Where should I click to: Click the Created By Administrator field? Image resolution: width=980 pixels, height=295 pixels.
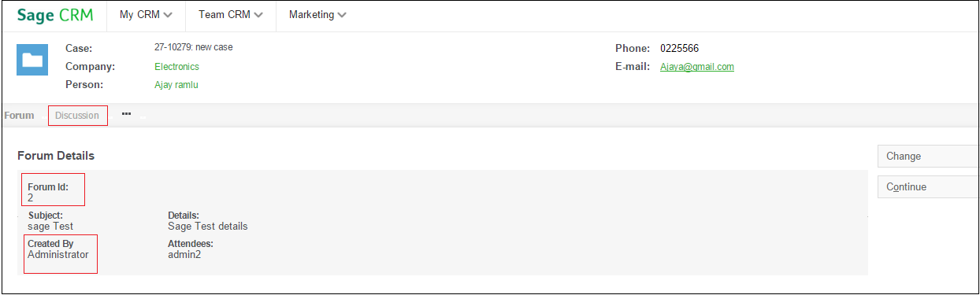pyautogui.click(x=60, y=253)
